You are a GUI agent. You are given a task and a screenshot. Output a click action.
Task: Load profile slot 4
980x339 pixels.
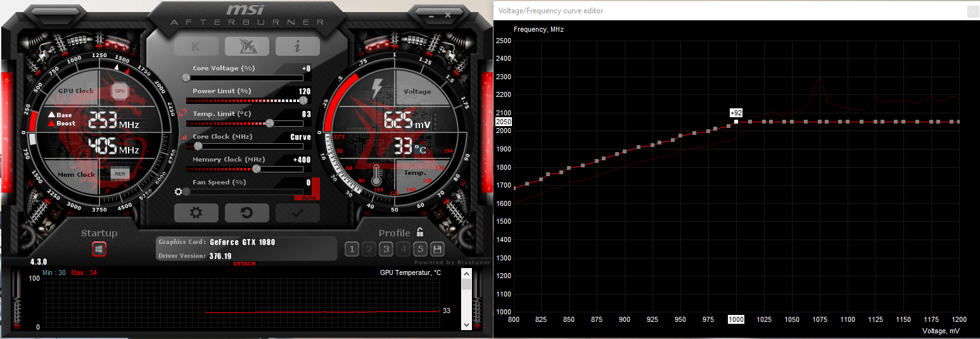coord(403,249)
